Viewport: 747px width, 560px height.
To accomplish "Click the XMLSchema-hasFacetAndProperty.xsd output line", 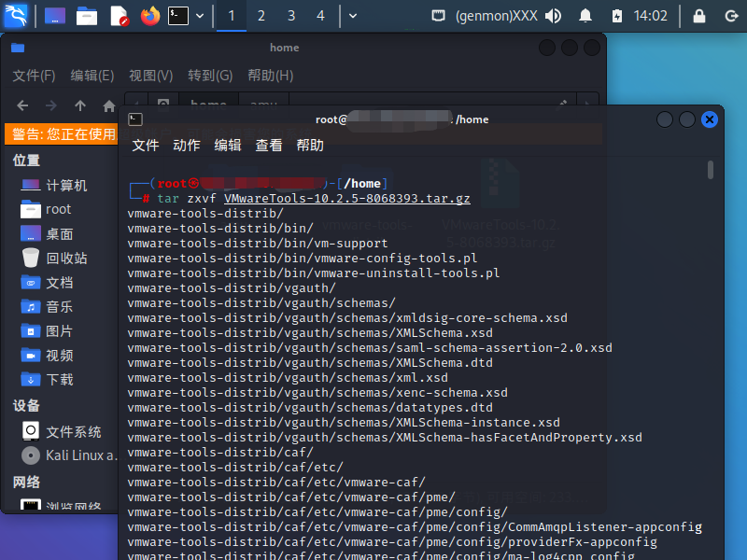I will click(385, 438).
